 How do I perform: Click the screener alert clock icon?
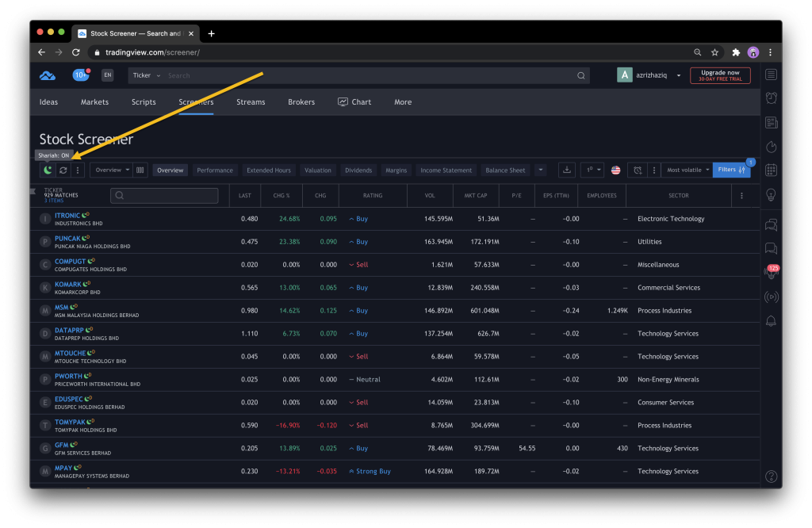point(638,170)
